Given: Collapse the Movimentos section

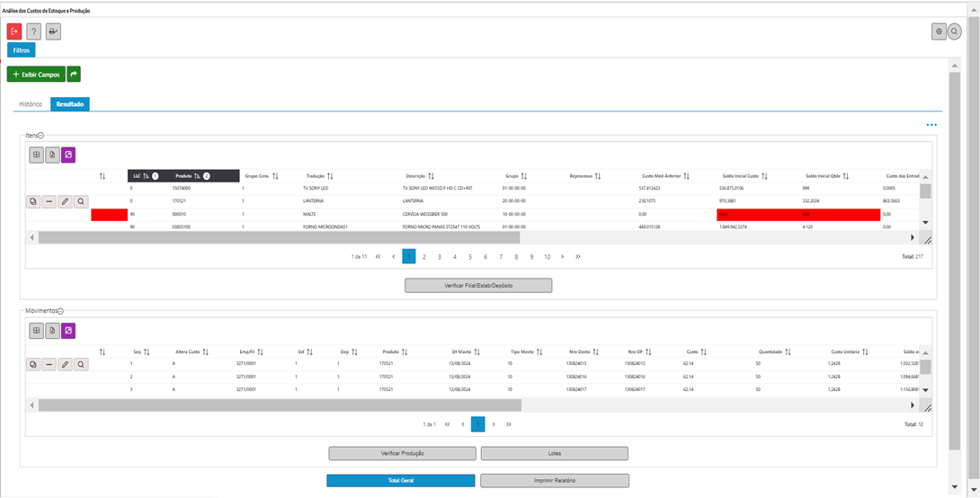Looking at the screenshot, I should [60, 310].
